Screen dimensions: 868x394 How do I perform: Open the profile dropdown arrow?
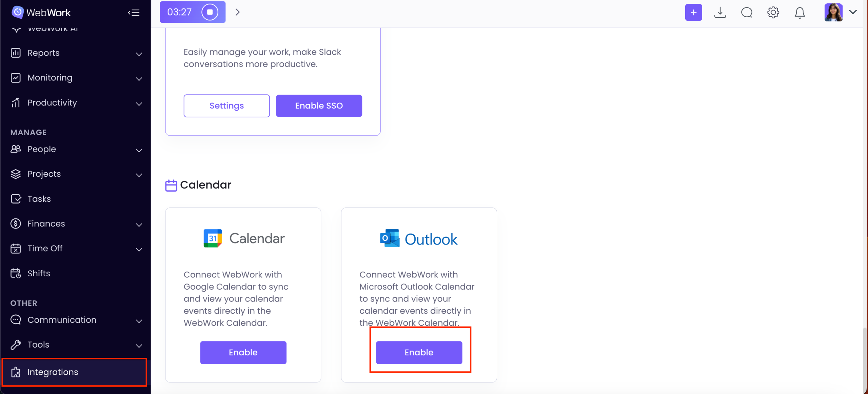853,12
